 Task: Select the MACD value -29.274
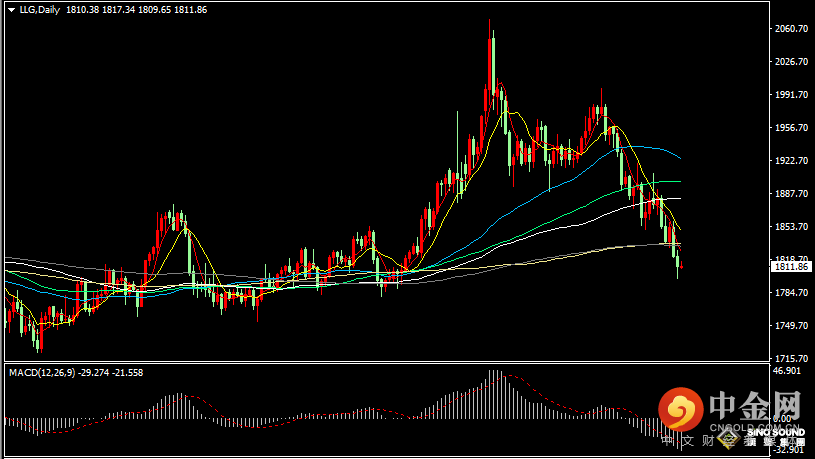93,373
